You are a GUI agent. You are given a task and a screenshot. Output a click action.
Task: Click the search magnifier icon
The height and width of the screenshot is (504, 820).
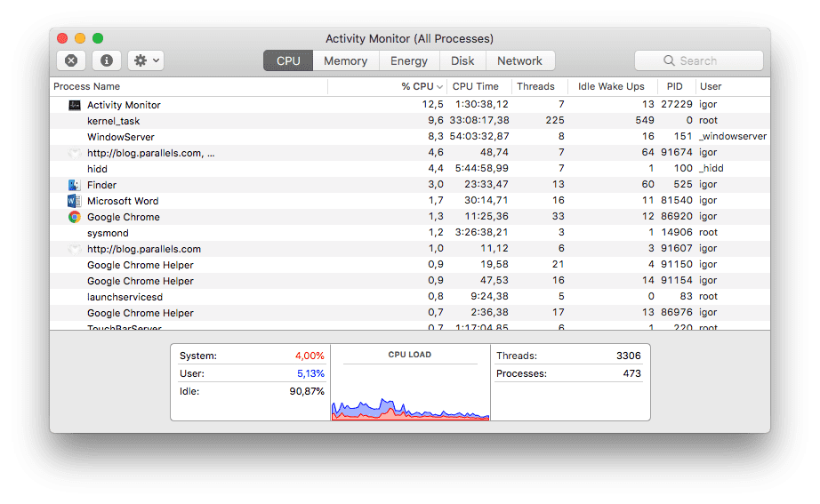[x=669, y=60]
